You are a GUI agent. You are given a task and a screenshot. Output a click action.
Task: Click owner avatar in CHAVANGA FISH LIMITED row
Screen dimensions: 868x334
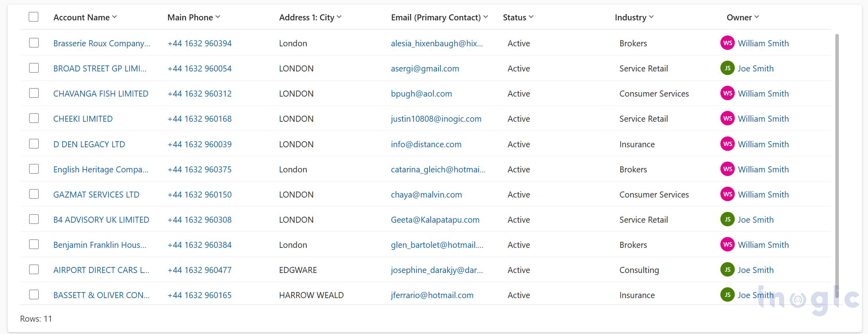[727, 93]
